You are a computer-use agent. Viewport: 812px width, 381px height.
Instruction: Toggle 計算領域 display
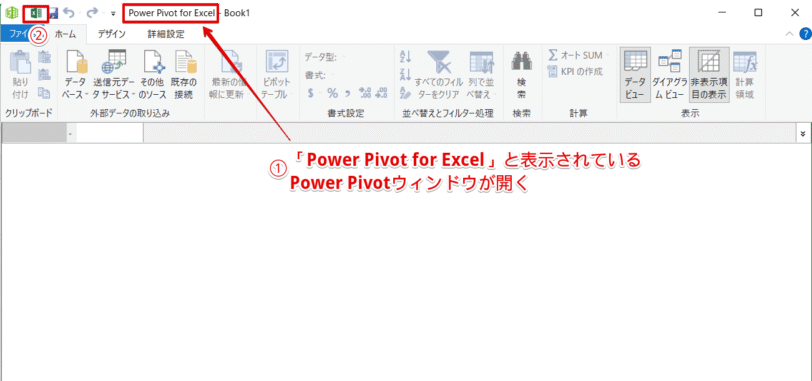coord(745,75)
